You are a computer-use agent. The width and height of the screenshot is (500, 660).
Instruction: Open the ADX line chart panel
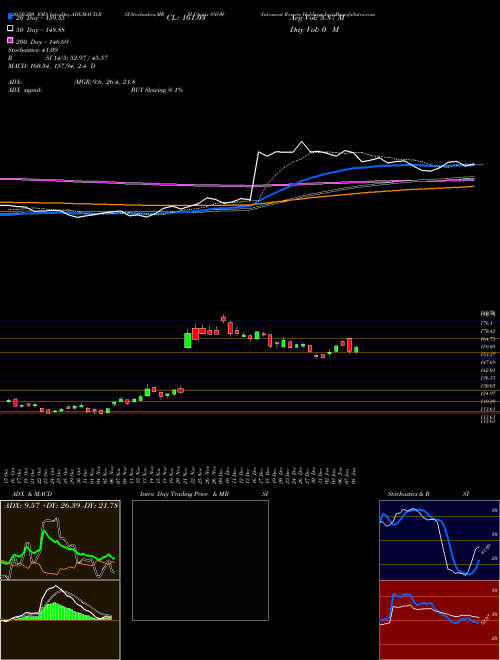[60, 540]
